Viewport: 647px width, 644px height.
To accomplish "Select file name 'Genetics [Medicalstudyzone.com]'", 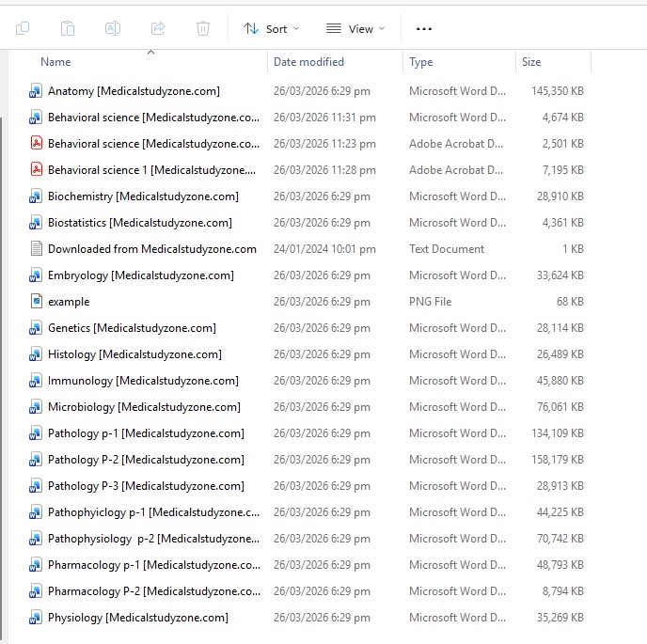I will pos(132,328).
